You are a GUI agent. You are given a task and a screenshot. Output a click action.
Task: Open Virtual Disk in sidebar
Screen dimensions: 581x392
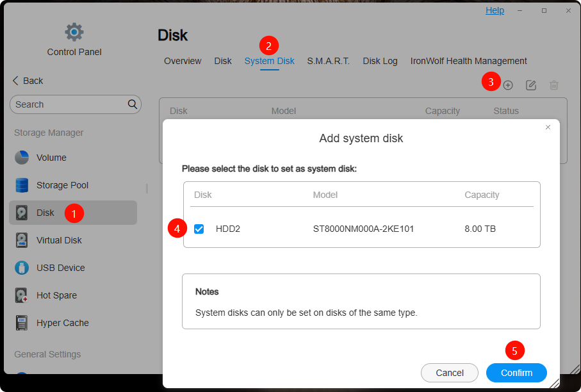[73, 240]
